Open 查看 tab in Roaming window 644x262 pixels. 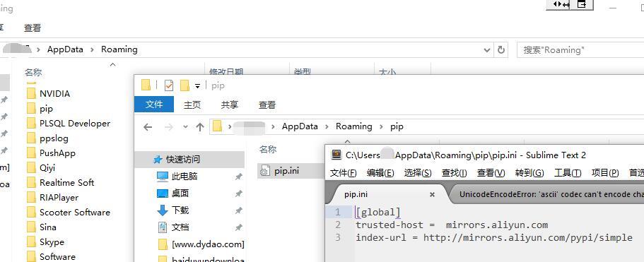pyautogui.click(x=33, y=28)
